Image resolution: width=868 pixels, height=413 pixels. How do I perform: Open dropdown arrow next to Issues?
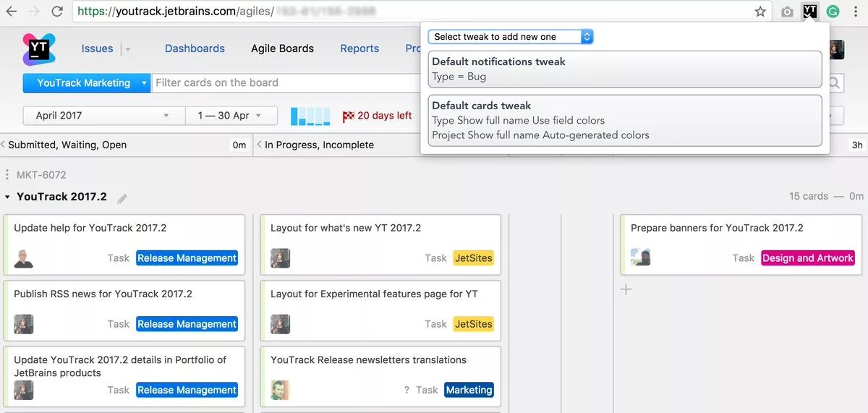[128, 49]
